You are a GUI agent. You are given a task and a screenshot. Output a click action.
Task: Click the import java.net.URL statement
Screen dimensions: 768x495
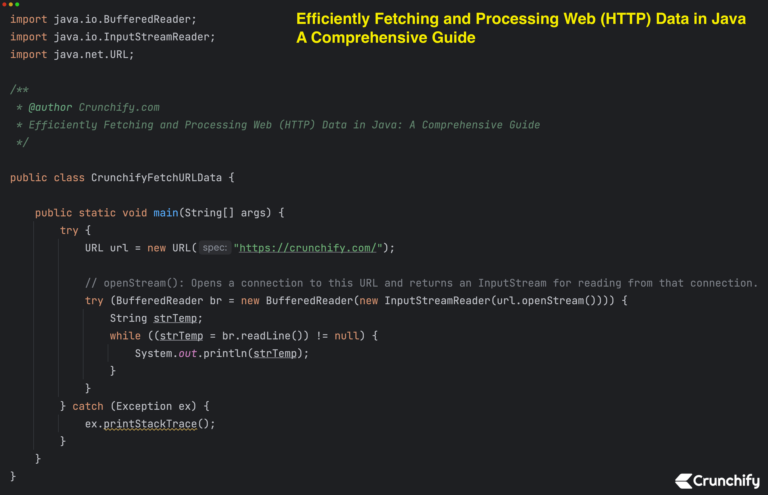pyautogui.click(x=72, y=54)
